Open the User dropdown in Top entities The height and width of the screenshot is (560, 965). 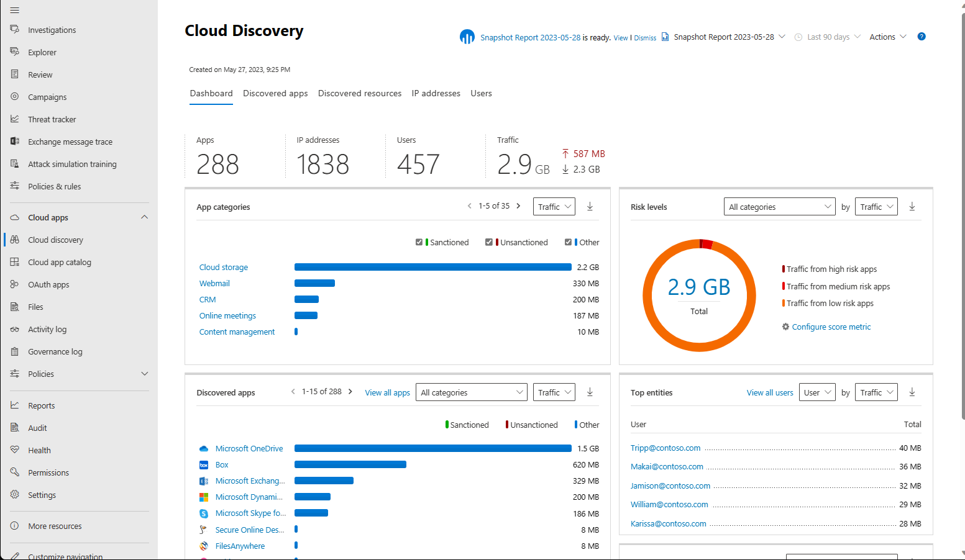coord(817,392)
